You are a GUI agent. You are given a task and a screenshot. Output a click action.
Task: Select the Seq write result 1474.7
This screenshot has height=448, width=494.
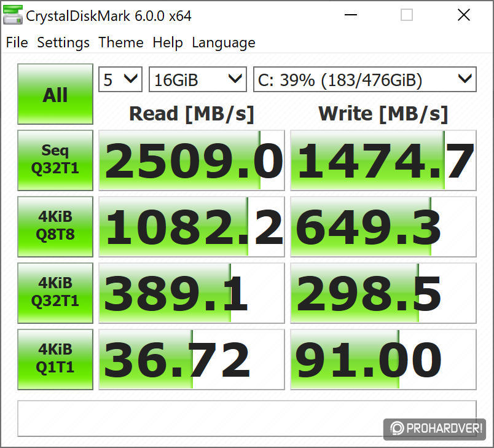[x=383, y=160]
